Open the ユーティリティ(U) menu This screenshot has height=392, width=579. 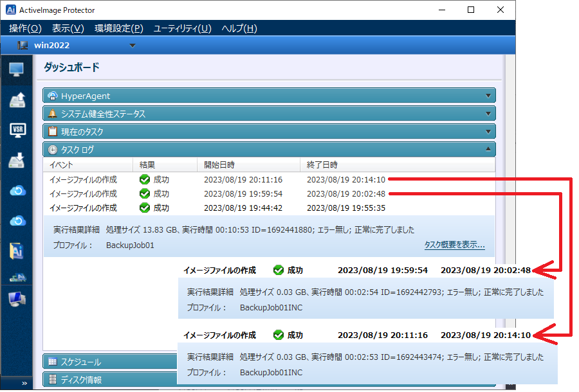click(x=183, y=28)
